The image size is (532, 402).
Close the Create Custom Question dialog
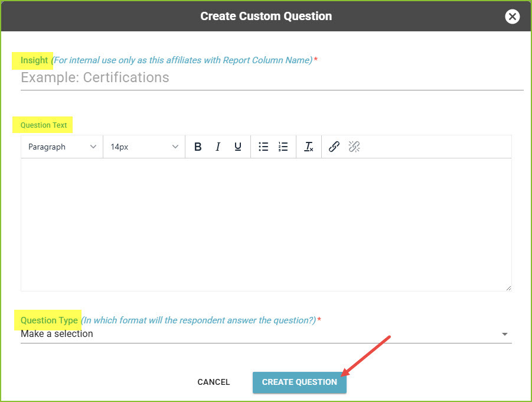pyautogui.click(x=512, y=17)
